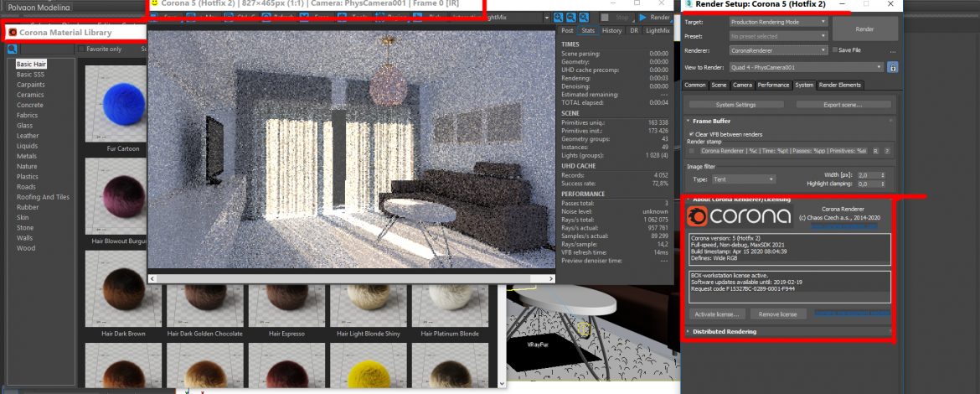Select the Wood category
This screenshot has height=394, width=980.
[x=26, y=248]
